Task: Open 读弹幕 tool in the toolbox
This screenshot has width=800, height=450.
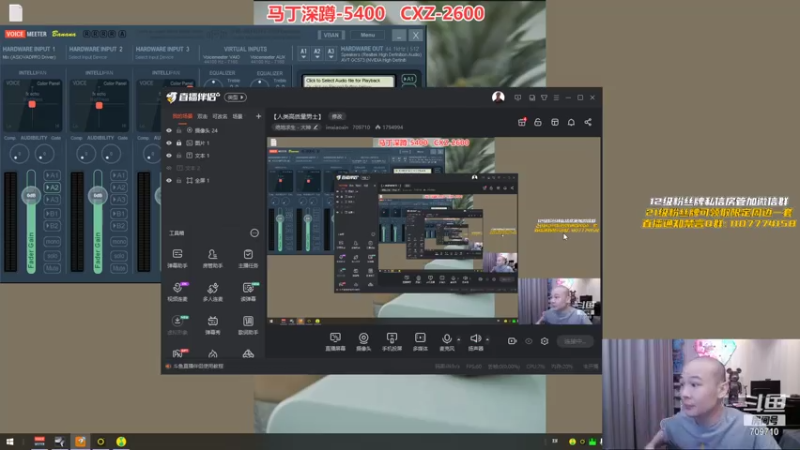Action: click(248, 292)
